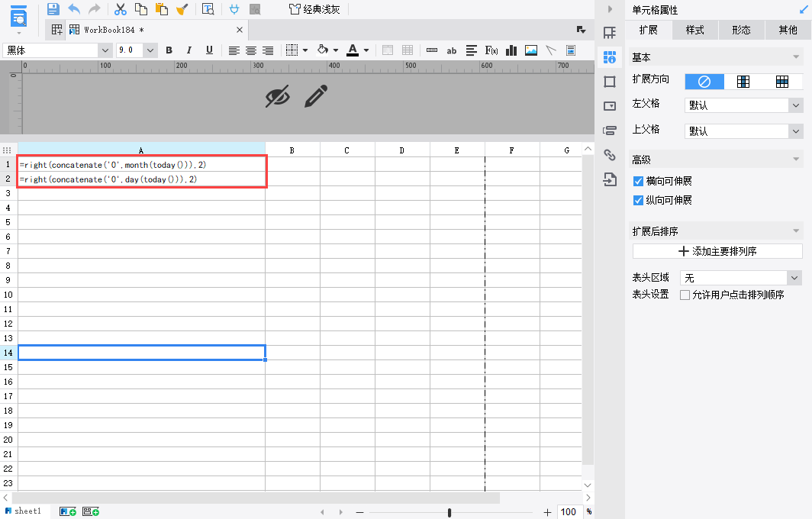Screen dimensions: 812x519
Task: Click the 经典浅灰 theme button
Action: tap(314, 9)
